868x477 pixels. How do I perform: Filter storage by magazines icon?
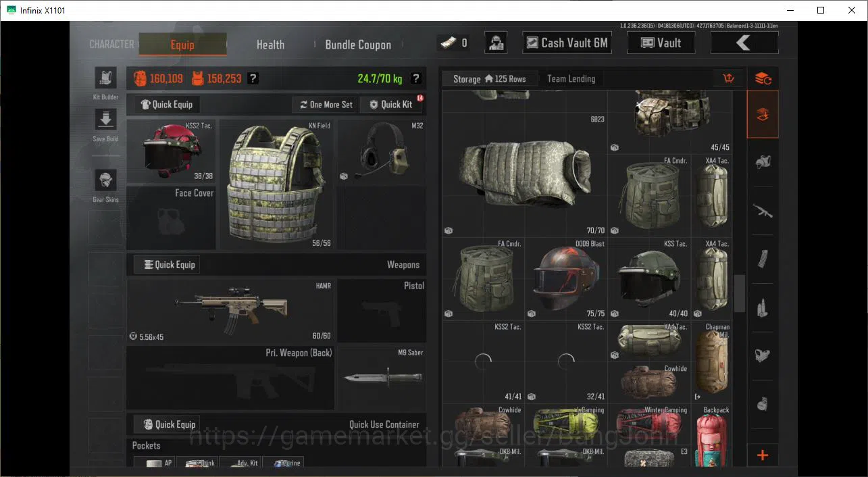(x=763, y=259)
